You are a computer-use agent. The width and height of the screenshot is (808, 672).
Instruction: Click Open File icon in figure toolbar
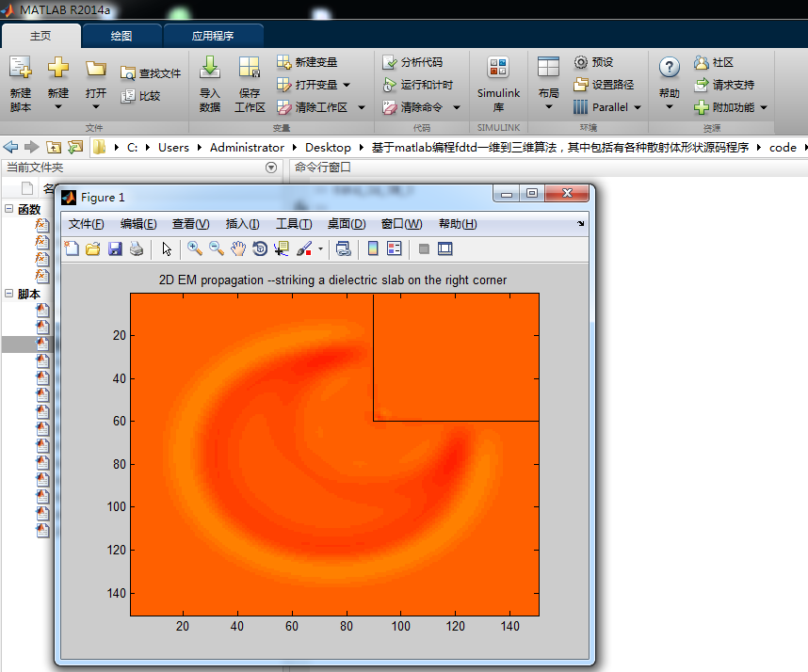pyautogui.click(x=93, y=249)
